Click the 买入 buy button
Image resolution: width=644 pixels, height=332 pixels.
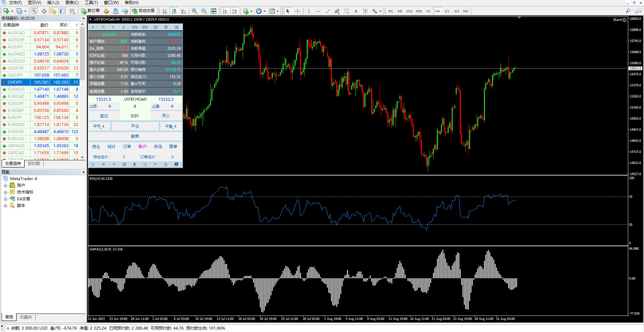166,116
